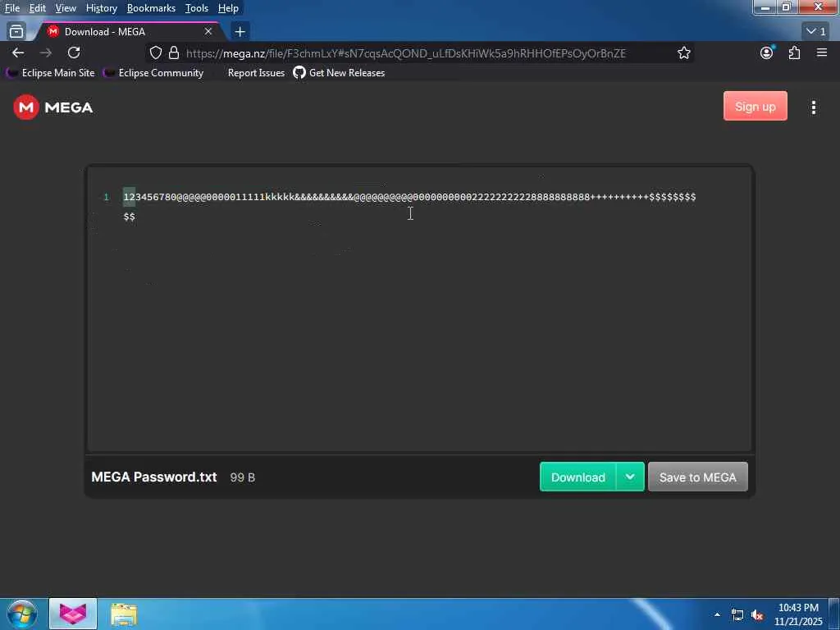Image resolution: width=840 pixels, height=630 pixels.
Task: Reload the current page
Action: (x=74, y=52)
